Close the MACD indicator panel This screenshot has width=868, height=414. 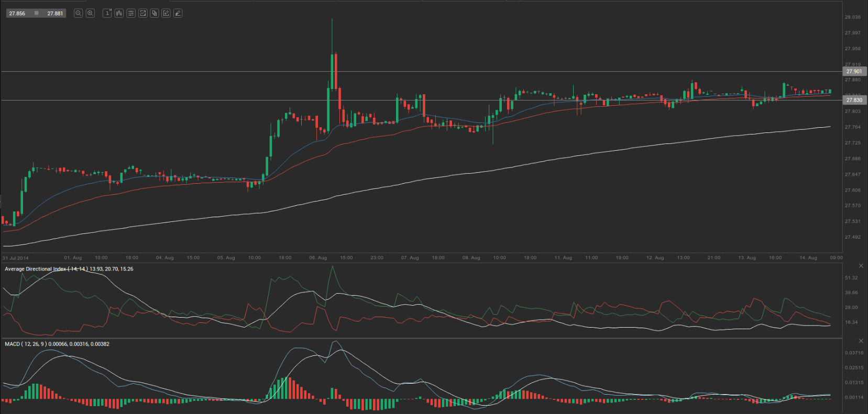point(861,341)
